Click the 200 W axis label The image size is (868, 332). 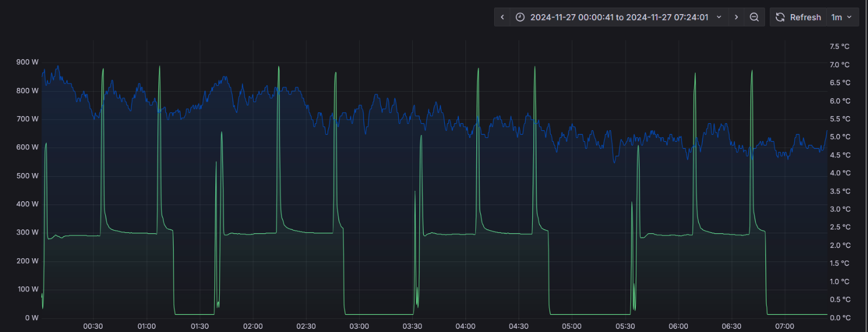pos(27,261)
